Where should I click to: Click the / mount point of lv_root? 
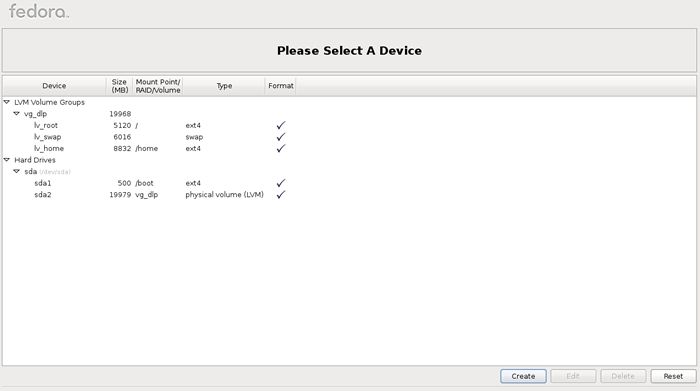click(x=137, y=125)
